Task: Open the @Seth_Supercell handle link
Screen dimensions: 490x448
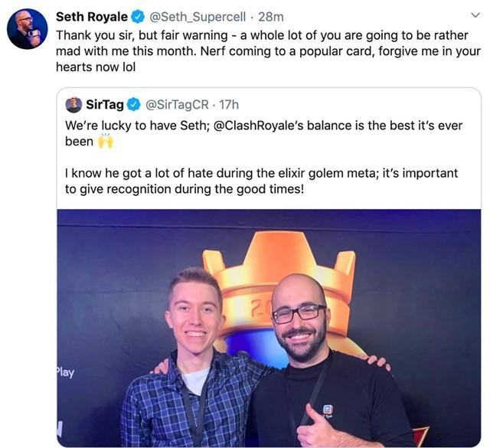Action: 198,17
